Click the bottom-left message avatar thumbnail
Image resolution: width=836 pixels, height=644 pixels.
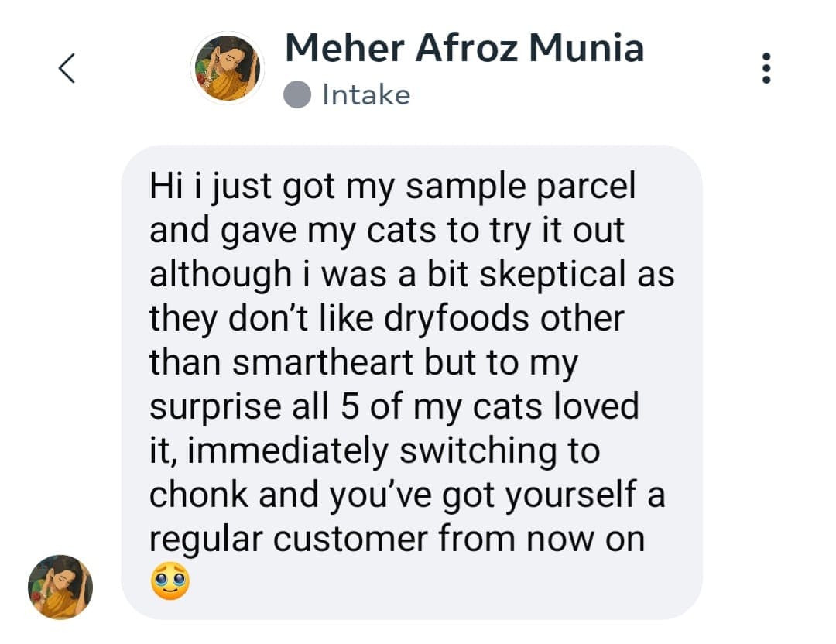tap(58, 588)
